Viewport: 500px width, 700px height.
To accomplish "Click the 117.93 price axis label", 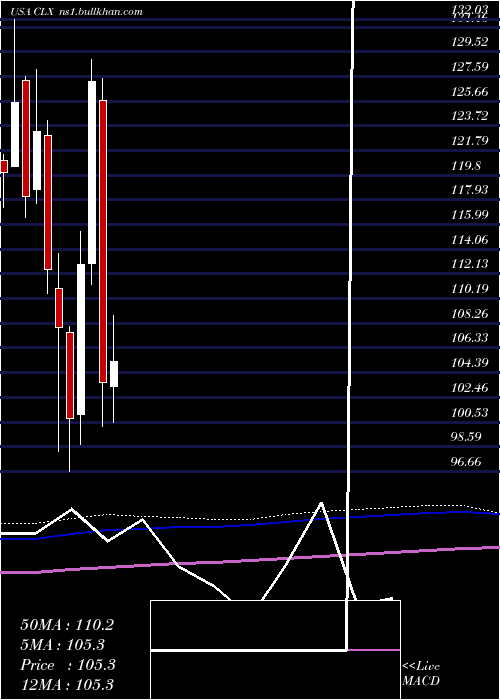I will pyautogui.click(x=470, y=190).
